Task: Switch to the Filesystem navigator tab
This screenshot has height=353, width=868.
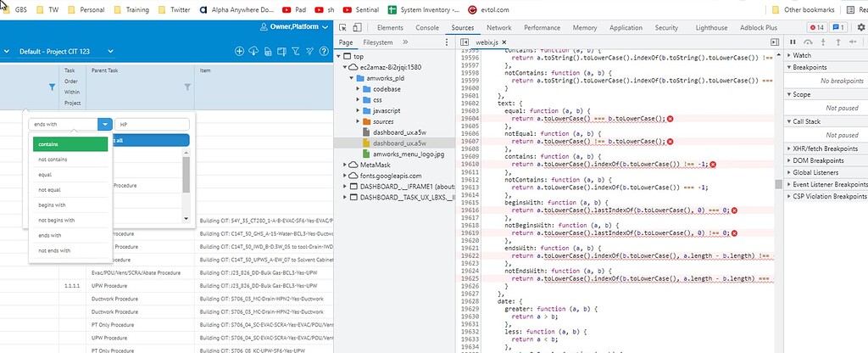Action: (x=378, y=42)
